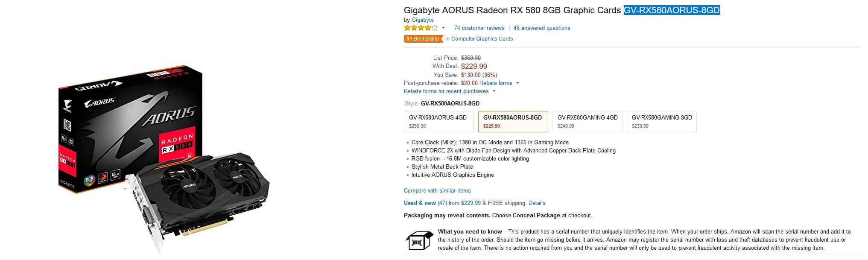Viewport: 868px width, 260px height.
Task: Click the four-star rating stars
Action: (x=421, y=27)
